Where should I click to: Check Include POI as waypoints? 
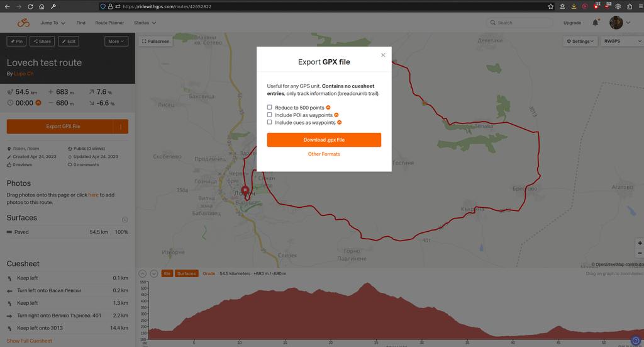coord(270,115)
